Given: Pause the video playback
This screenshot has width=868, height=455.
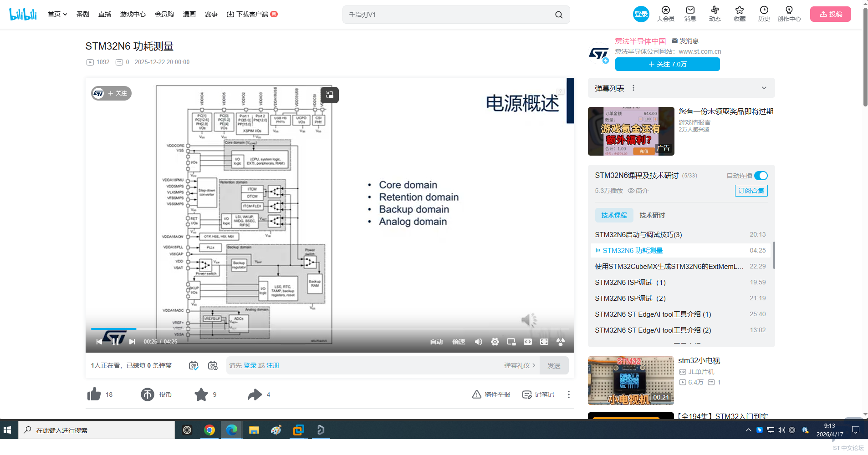Looking at the screenshot, I should tap(115, 342).
